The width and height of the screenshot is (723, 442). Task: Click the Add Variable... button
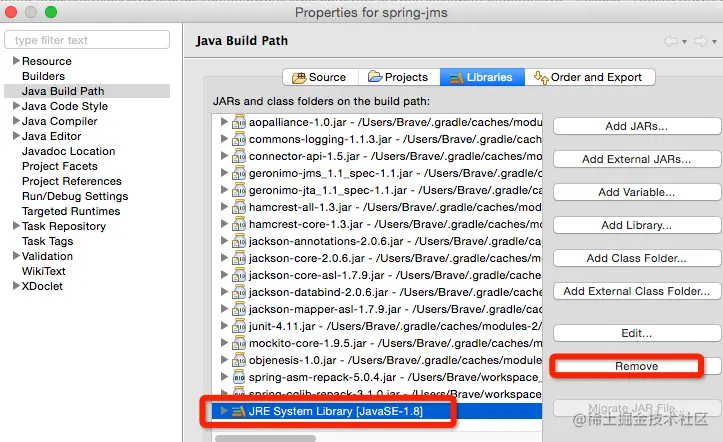(x=637, y=192)
